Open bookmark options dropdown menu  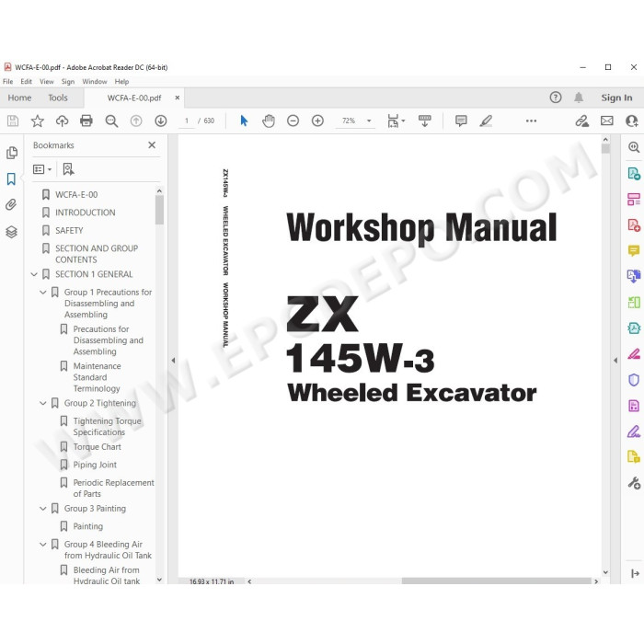coord(42,169)
